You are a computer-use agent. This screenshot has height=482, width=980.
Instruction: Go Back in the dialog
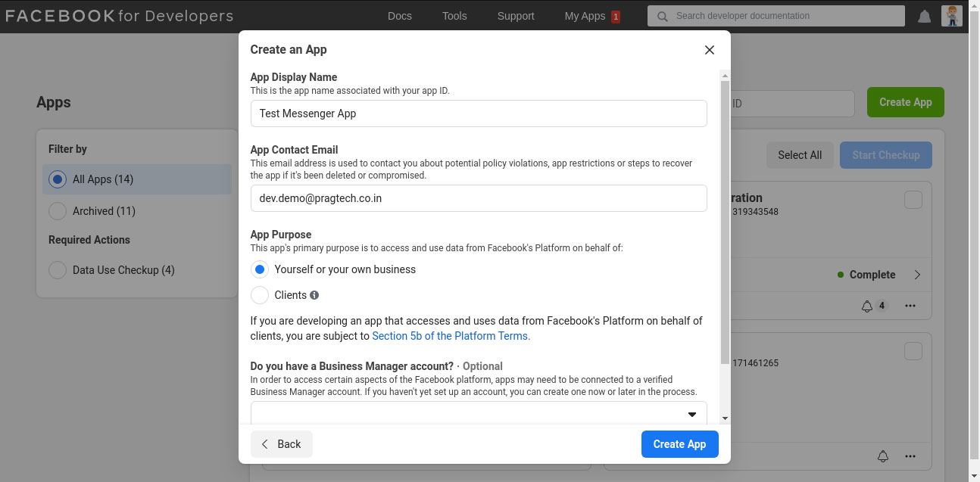coord(281,444)
